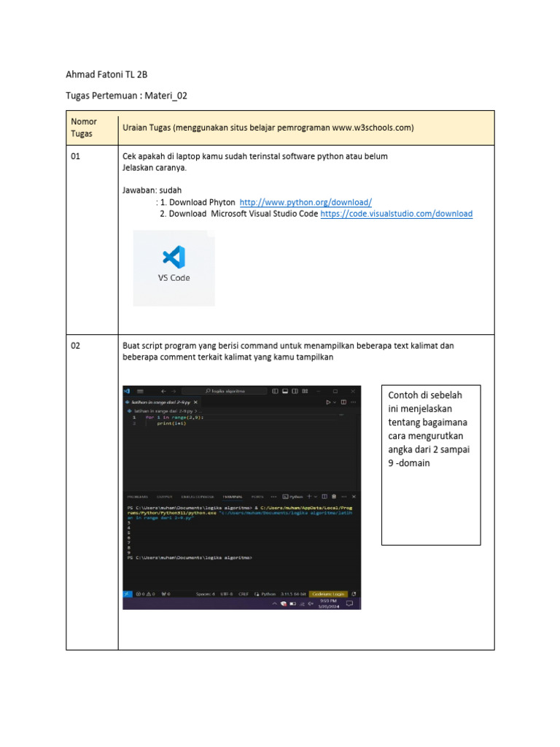Screen dimensions: 560x747
Task: Open the python.org download link
Action: (x=306, y=203)
